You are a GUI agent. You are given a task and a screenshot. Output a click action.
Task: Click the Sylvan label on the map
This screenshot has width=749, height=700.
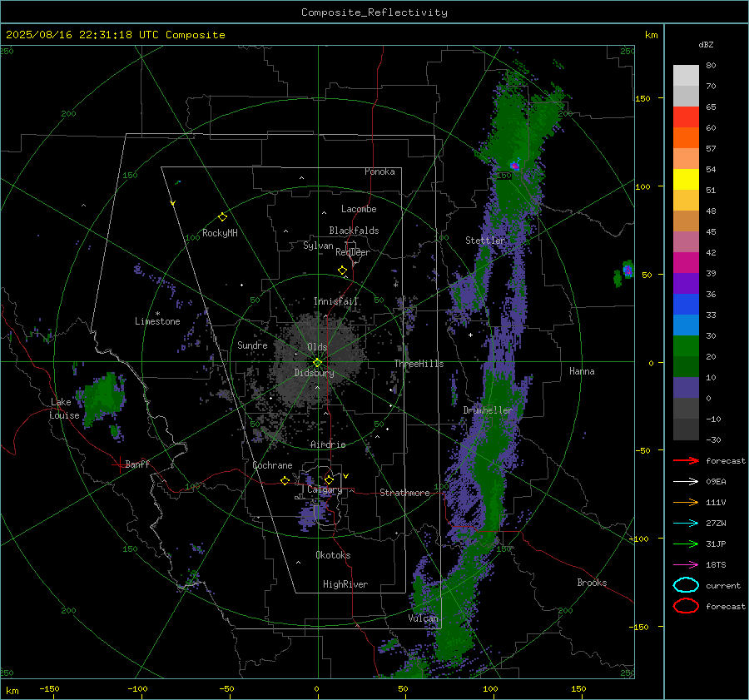[x=318, y=246]
